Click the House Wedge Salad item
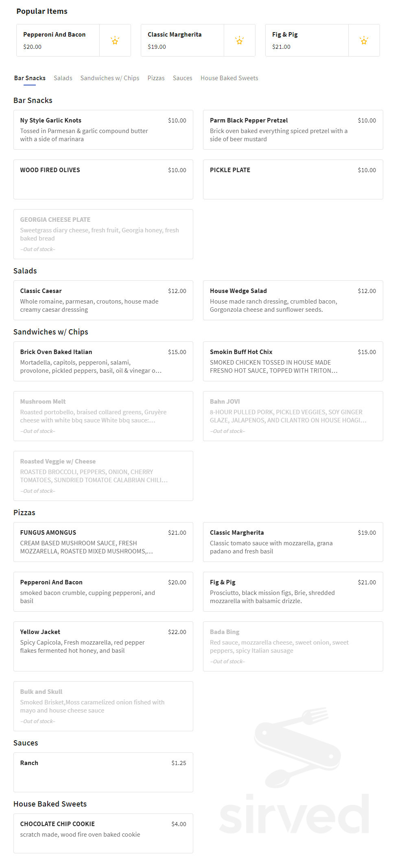 pos(293,300)
